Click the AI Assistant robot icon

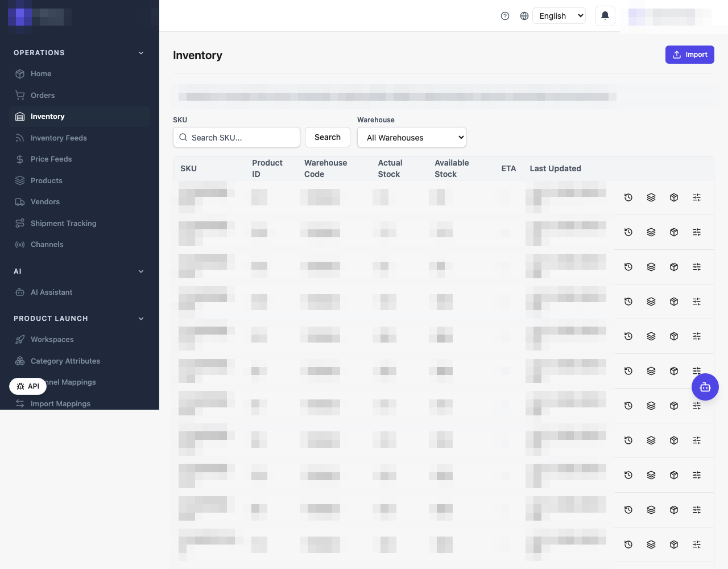[20, 292]
